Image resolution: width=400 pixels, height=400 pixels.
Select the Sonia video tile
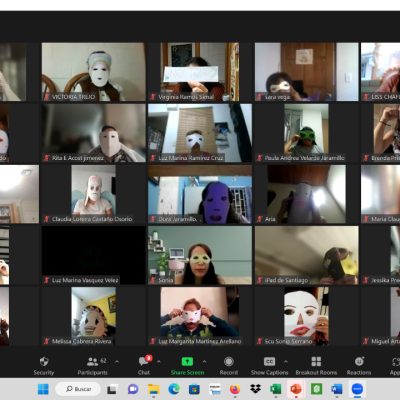pyautogui.click(x=200, y=255)
